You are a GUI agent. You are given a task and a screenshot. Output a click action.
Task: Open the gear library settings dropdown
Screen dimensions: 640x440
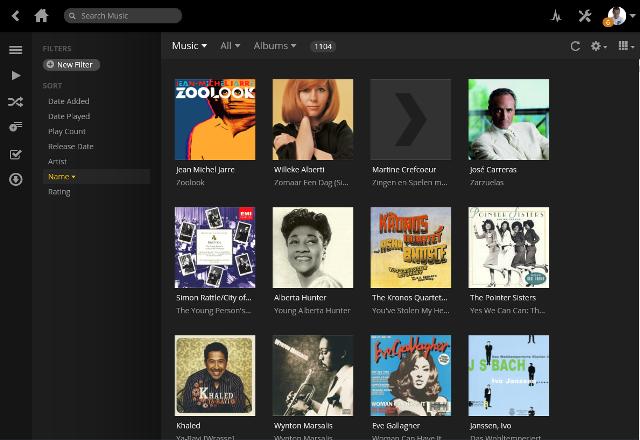(598, 46)
